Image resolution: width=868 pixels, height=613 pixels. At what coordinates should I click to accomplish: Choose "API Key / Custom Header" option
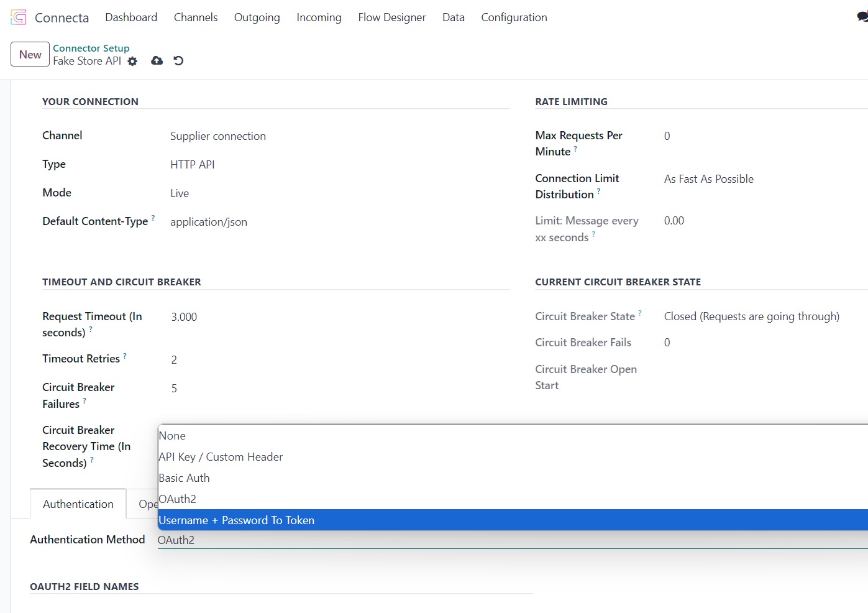(x=221, y=457)
